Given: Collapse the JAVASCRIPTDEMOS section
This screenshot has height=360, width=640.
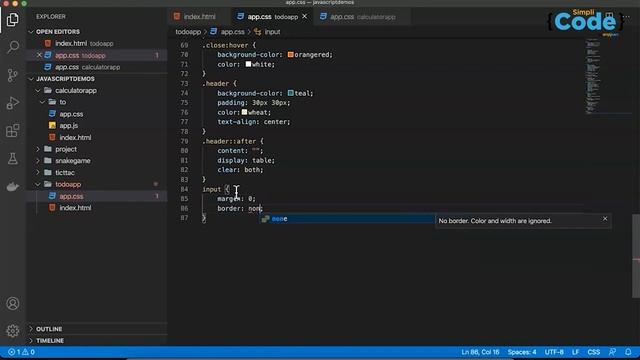Looking at the screenshot, I should (x=31, y=79).
